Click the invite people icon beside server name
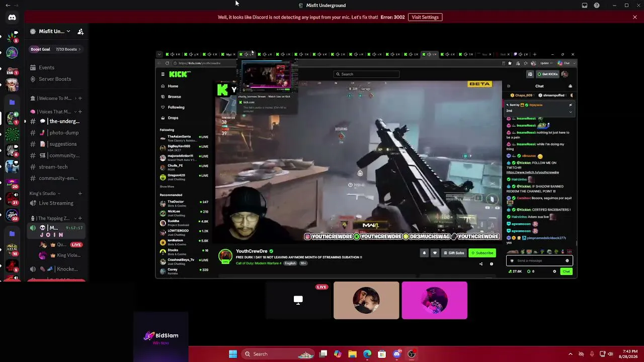The width and height of the screenshot is (644, 362). (80, 32)
